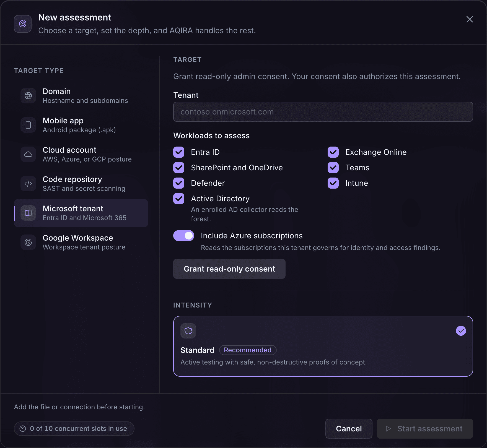Screen dimensions: 487x448
Task: Click the Google Workspace G icon
Action: pos(28,242)
